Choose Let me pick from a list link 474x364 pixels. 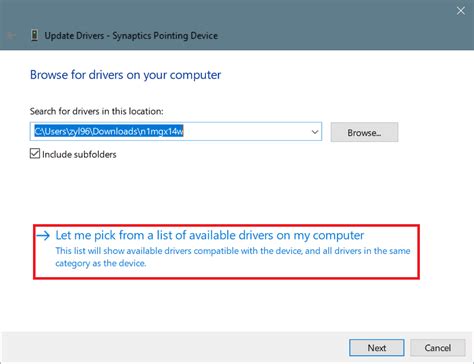[x=210, y=235]
